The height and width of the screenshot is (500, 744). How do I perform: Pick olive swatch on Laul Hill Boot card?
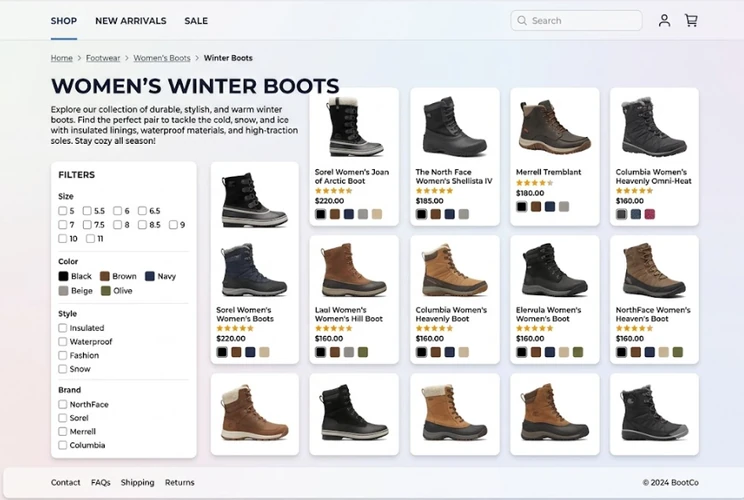(363, 352)
